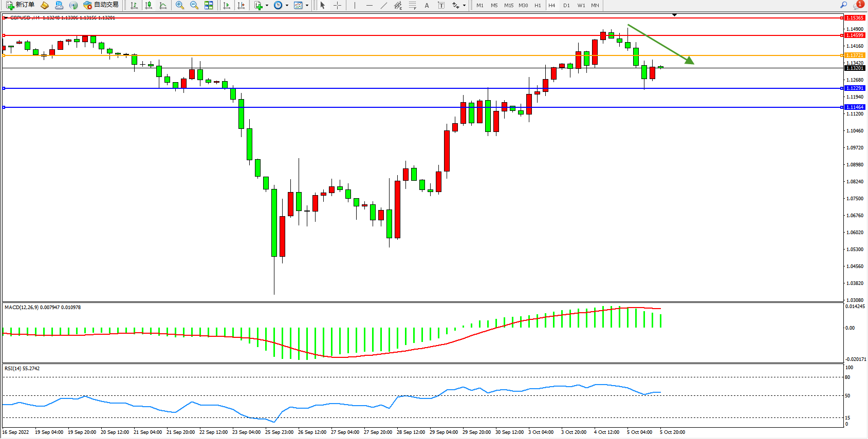Click the zoom out magnifier icon
This screenshot has height=439, width=868.
pyautogui.click(x=194, y=5)
